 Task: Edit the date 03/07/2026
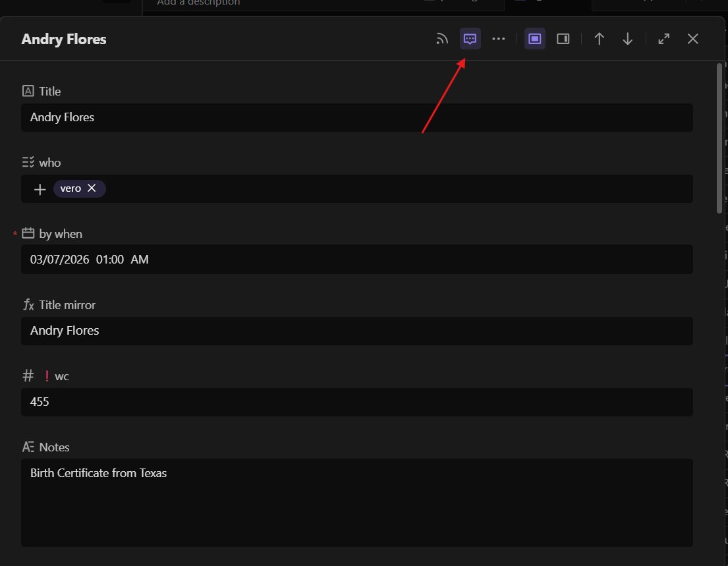coord(59,260)
